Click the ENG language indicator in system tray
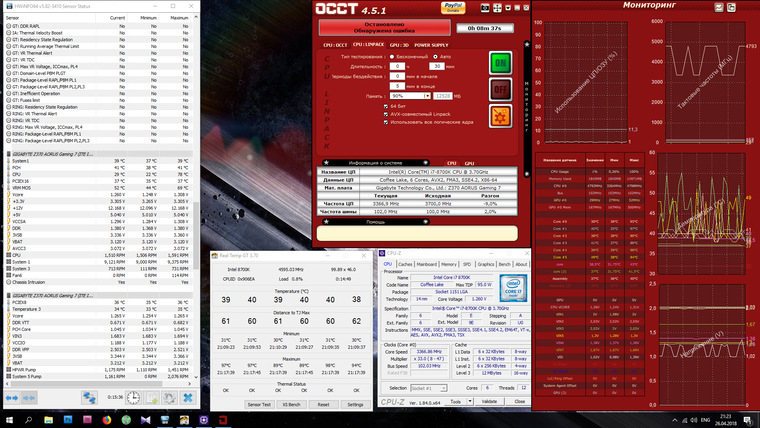The image size is (760, 428). [706, 420]
